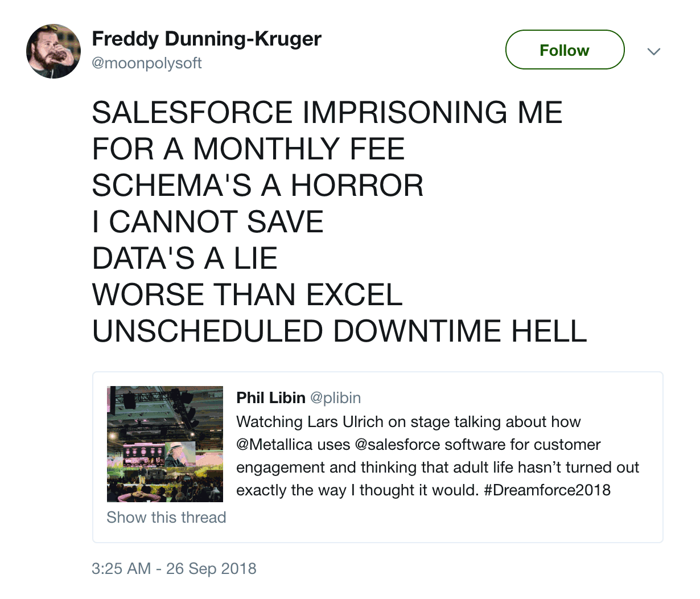
Task: Visit the @moonpolysoft handle
Action: point(146,63)
